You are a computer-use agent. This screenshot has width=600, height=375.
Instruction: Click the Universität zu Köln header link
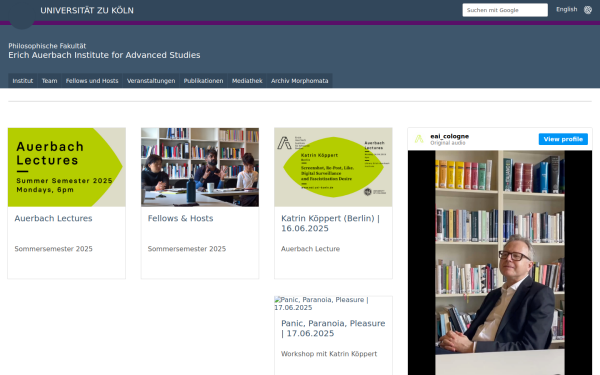pyautogui.click(x=87, y=10)
